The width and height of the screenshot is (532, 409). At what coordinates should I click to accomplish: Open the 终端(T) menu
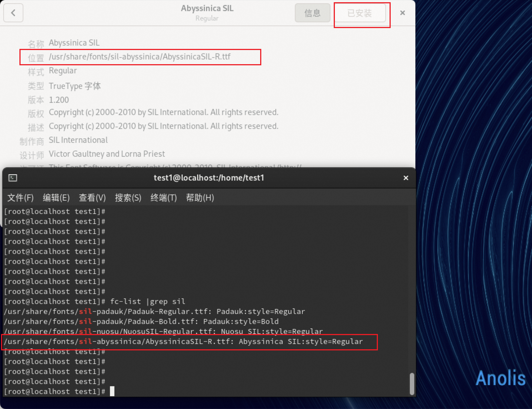[164, 198]
